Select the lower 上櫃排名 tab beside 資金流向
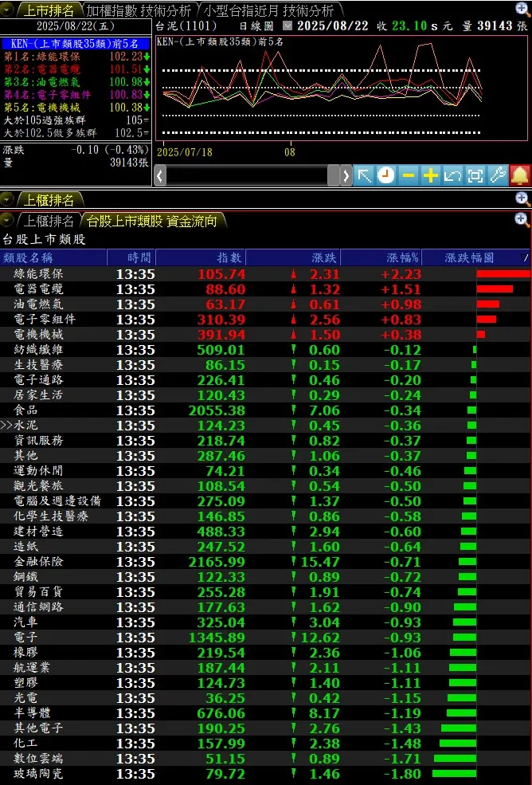 (49, 220)
